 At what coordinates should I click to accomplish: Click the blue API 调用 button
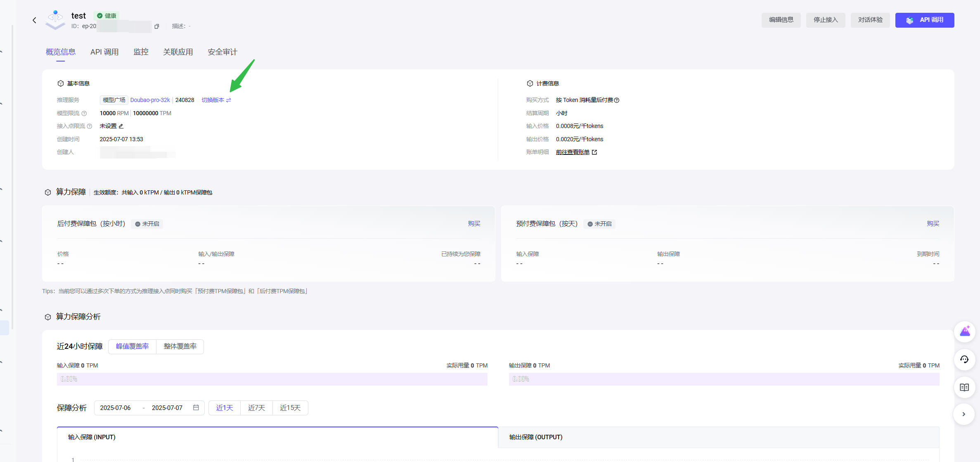click(925, 20)
